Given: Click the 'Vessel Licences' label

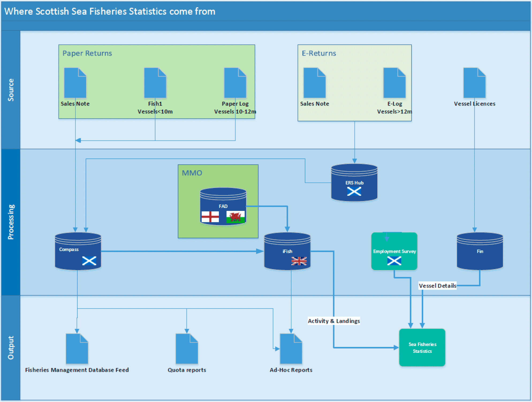Looking at the screenshot, I should pyautogui.click(x=474, y=104).
